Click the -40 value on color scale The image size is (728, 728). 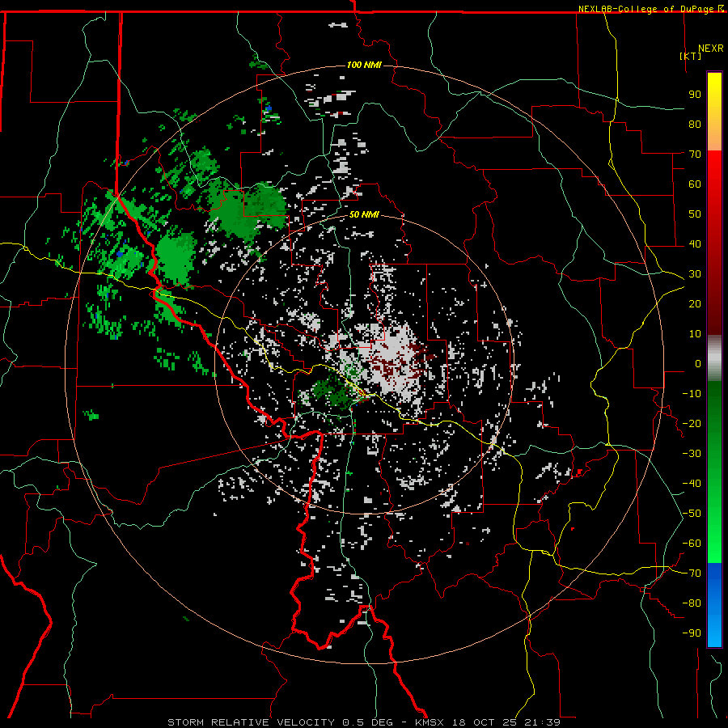pos(692,484)
